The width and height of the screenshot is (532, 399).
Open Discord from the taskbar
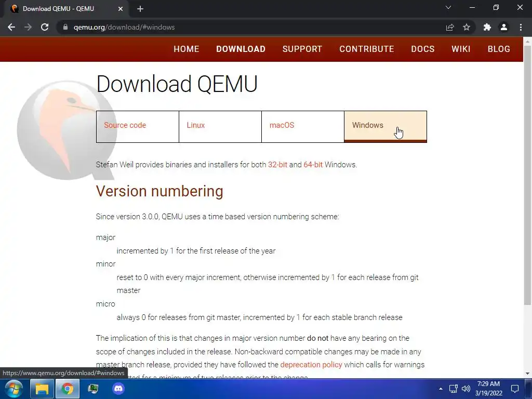[x=118, y=389]
